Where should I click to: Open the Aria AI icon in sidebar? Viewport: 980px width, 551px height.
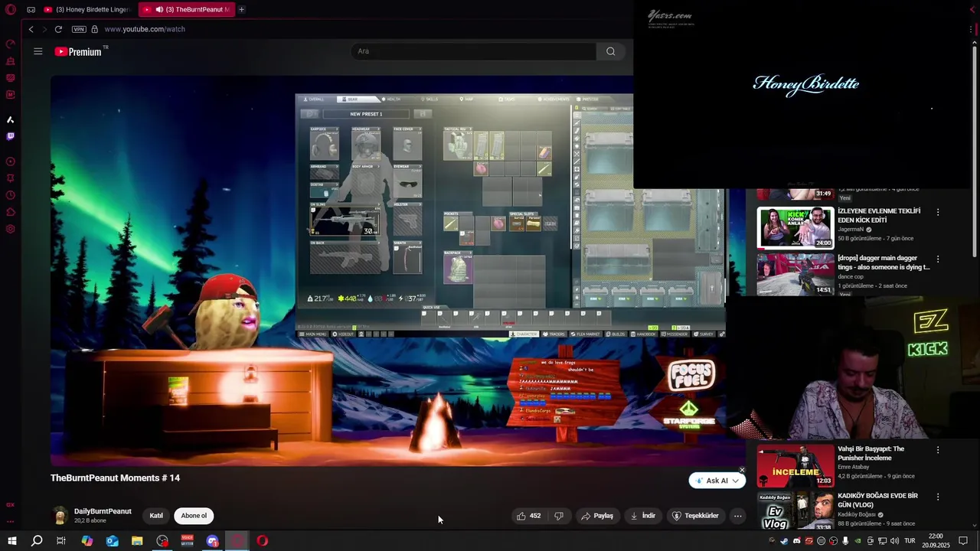10,119
